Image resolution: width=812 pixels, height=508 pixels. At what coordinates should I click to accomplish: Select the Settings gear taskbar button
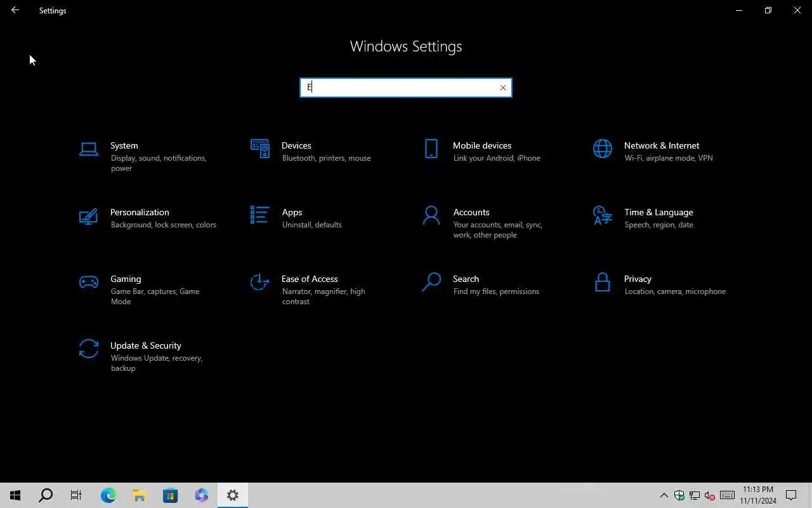233,495
